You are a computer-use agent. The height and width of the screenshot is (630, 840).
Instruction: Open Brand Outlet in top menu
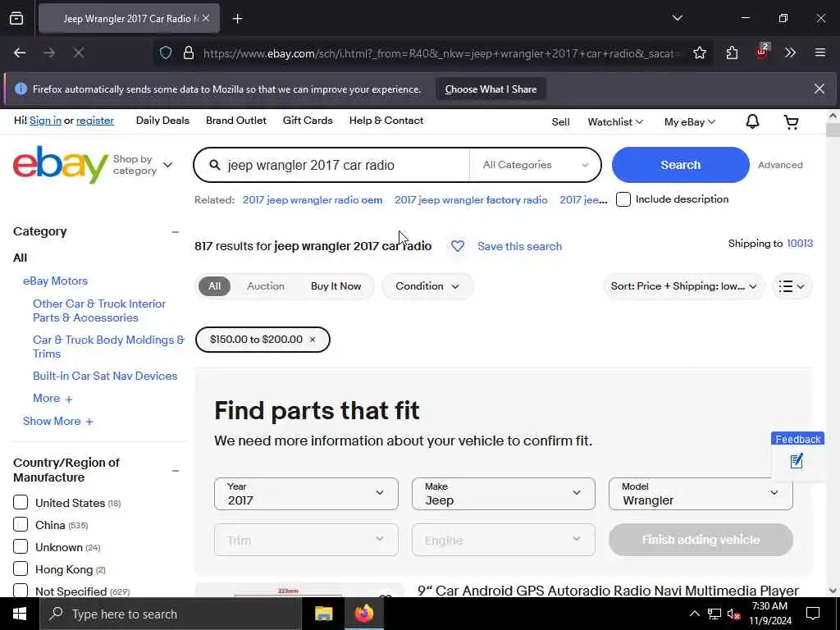point(235,121)
